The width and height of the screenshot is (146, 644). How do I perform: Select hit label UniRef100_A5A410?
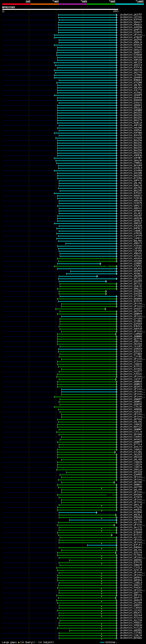[131, 25]
